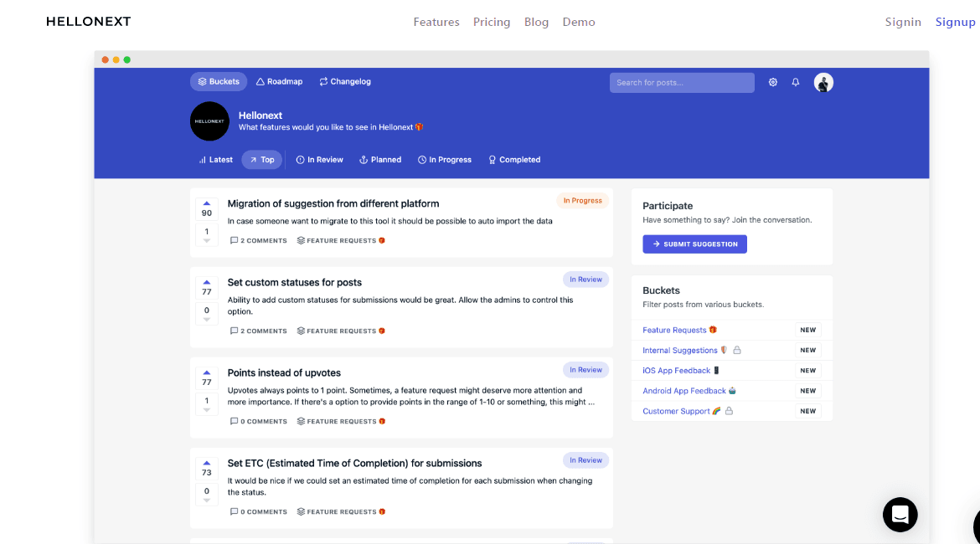Open the Android App Feedback bucket
The height and width of the screenshot is (544, 980).
684,391
